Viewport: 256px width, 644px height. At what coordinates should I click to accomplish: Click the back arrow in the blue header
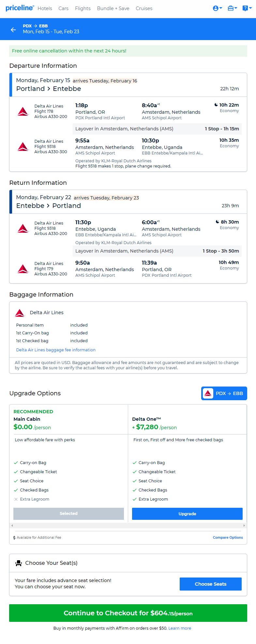tap(13, 30)
